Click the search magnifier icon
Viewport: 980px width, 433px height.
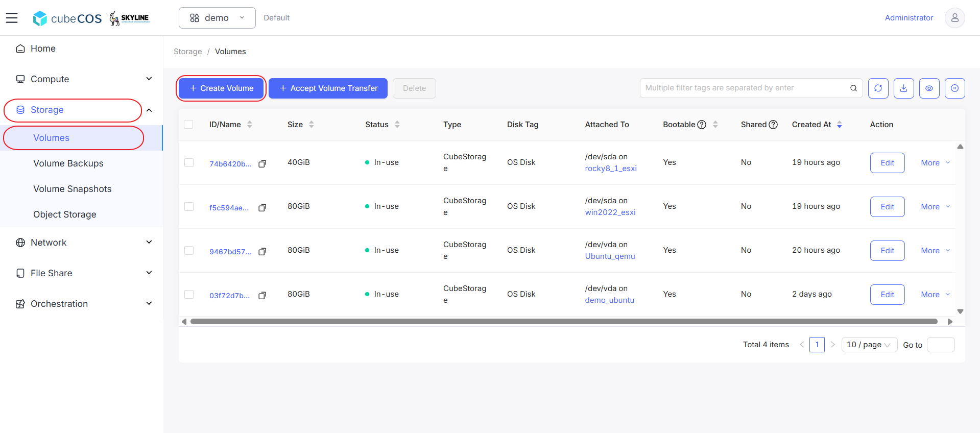[x=853, y=88]
